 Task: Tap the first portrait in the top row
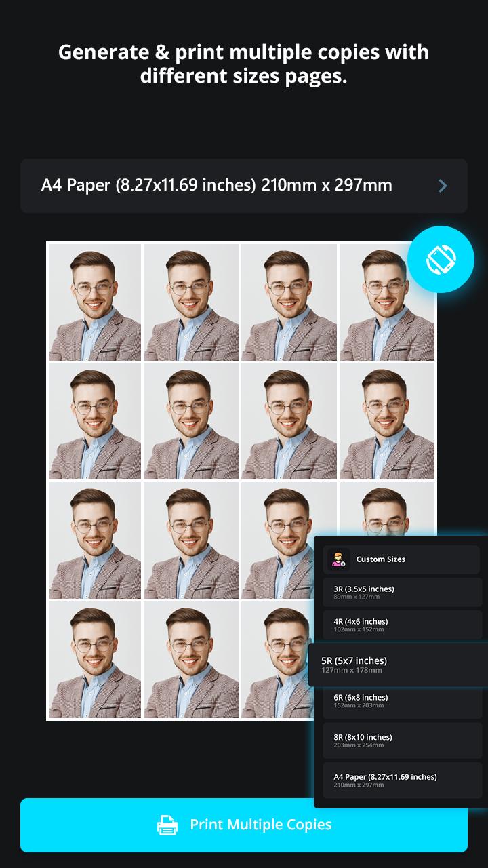pyautogui.click(x=95, y=302)
